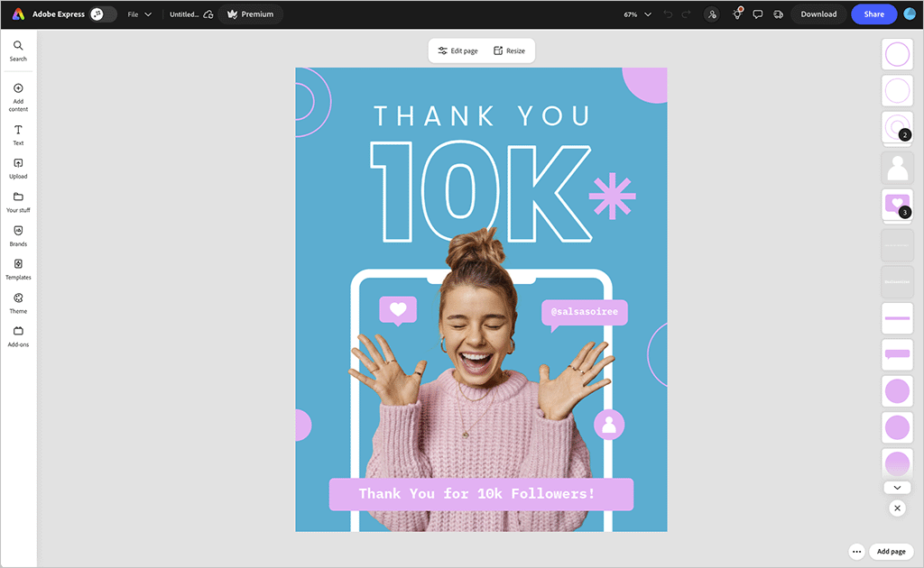The width and height of the screenshot is (924, 568).
Task: Open the Upload panel
Action: (x=17, y=168)
